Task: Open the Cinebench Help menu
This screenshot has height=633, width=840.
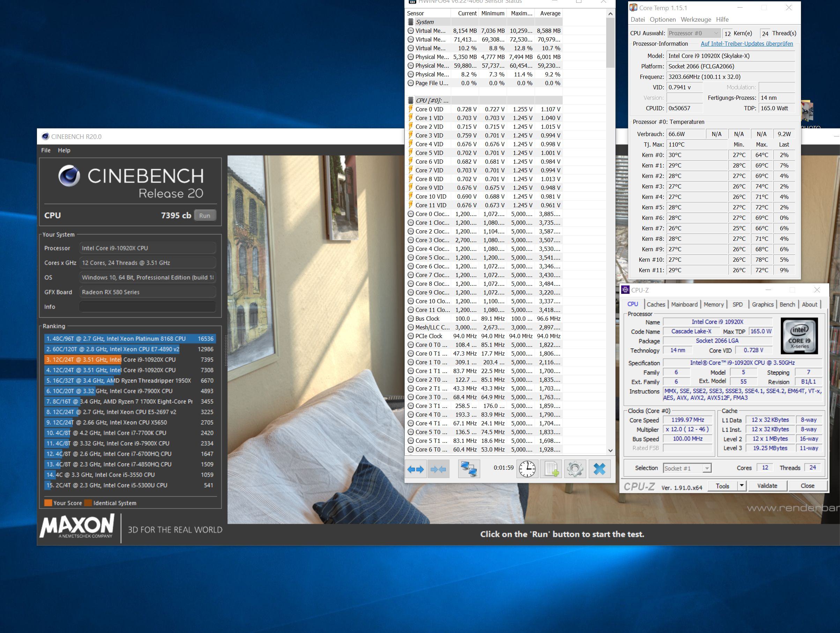Action: [64, 150]
